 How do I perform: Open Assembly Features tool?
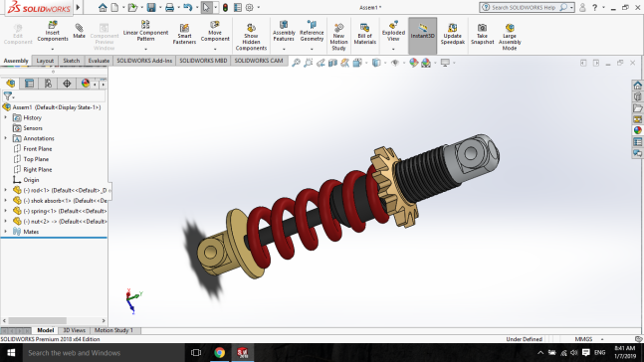(284, 31)
